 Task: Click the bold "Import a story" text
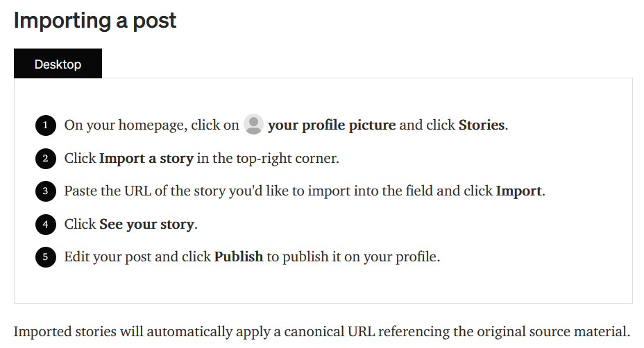click(x=146, y=159)
